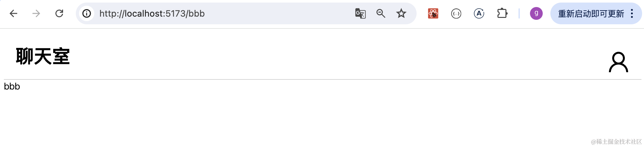Click the circled A extension icon

click(x=479, y=13)
